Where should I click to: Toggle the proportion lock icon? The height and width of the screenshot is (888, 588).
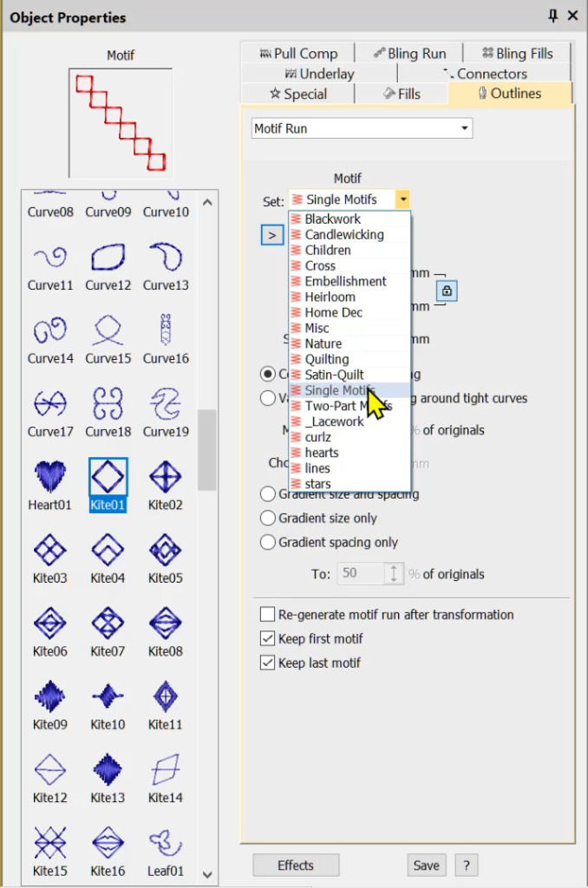447,291
